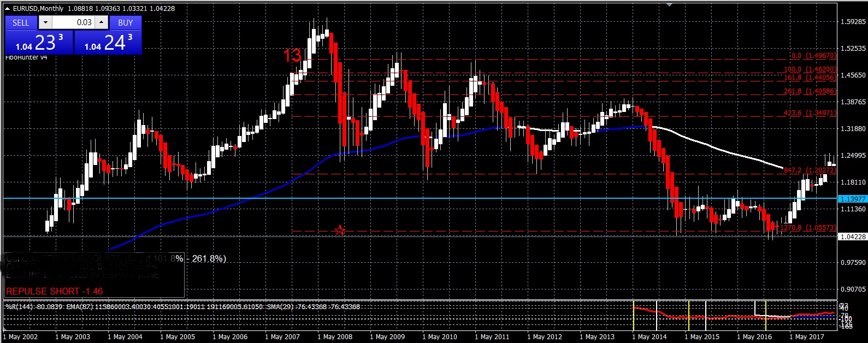Click the 1 May 2012 date label
This screenshot has width=868, height=343.
[x=545, y=337]
